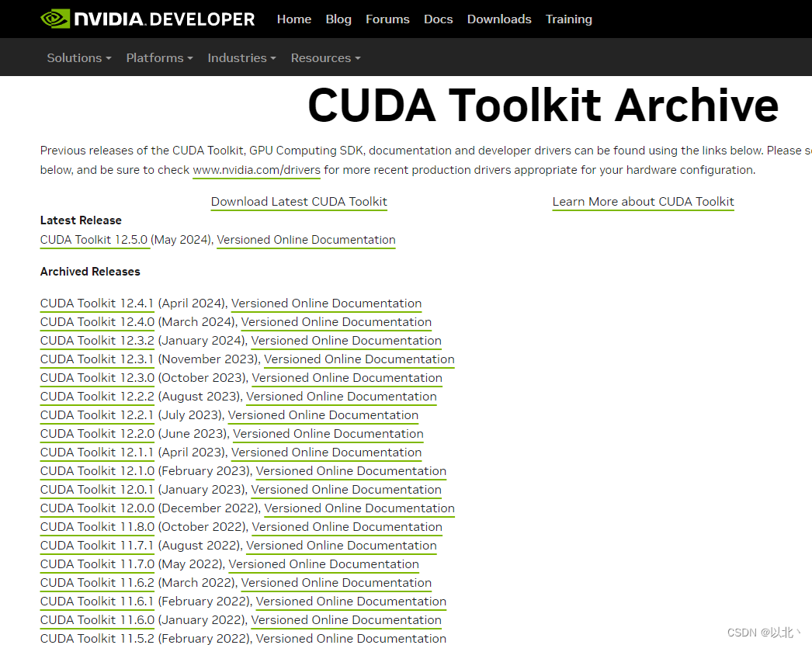Open CUDA Toolkit 11.5.2 link
Screen dimensions: 812x645
coord(97,638)
